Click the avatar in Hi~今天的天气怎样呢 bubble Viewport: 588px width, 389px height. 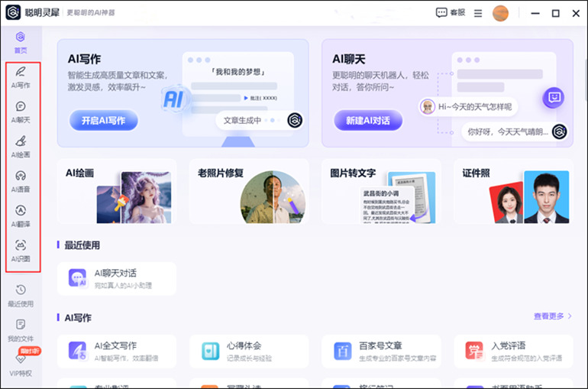point(427,107)
